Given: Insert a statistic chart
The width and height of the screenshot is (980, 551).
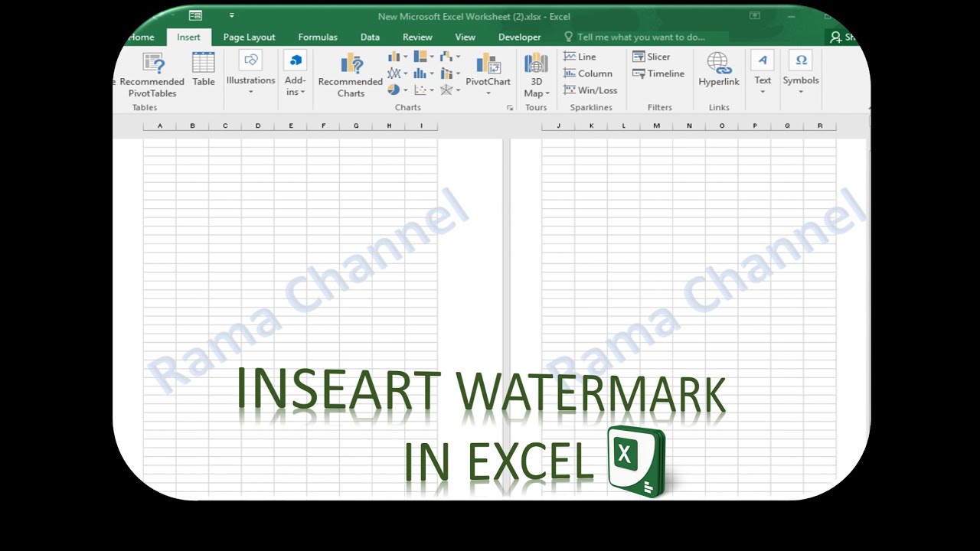Looking at the screenshot, I should (x=423, y=73).
